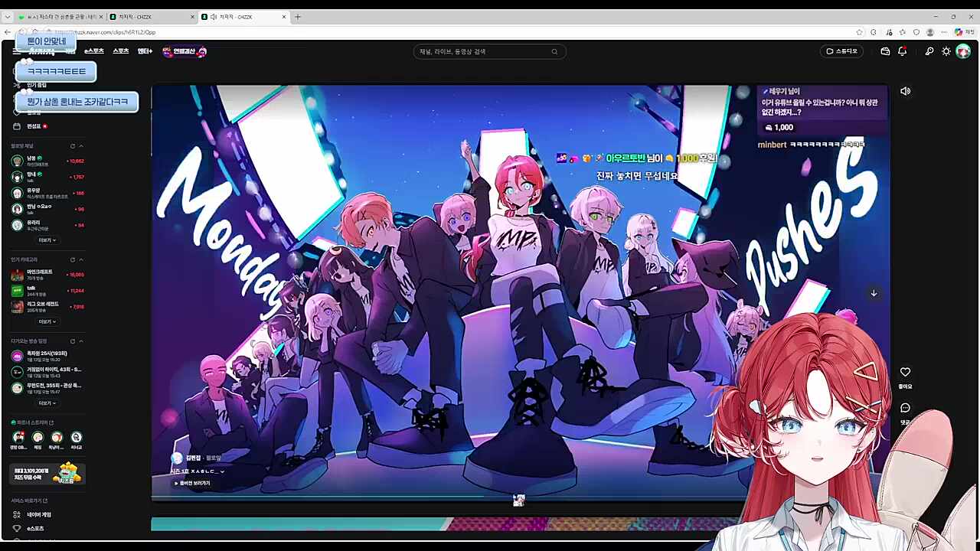This screenshot has height=551, width=980.
Task: Refresh the popular categories list
Action: click(73, 259)
